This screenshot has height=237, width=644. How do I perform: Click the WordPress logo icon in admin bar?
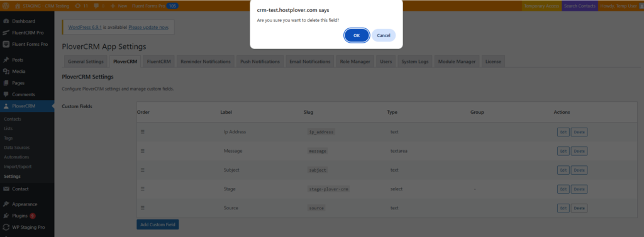click(6, 6)
